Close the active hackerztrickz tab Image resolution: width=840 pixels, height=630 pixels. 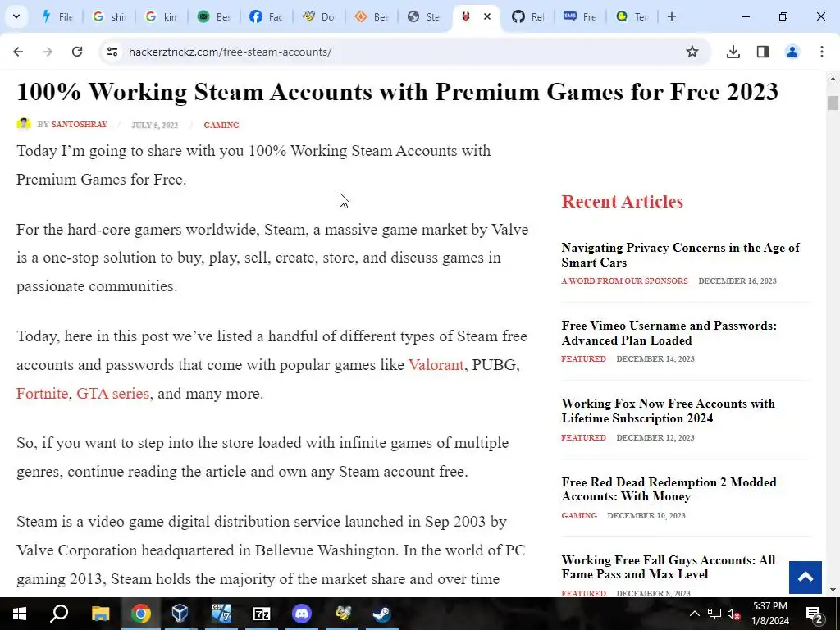(487, 16)
